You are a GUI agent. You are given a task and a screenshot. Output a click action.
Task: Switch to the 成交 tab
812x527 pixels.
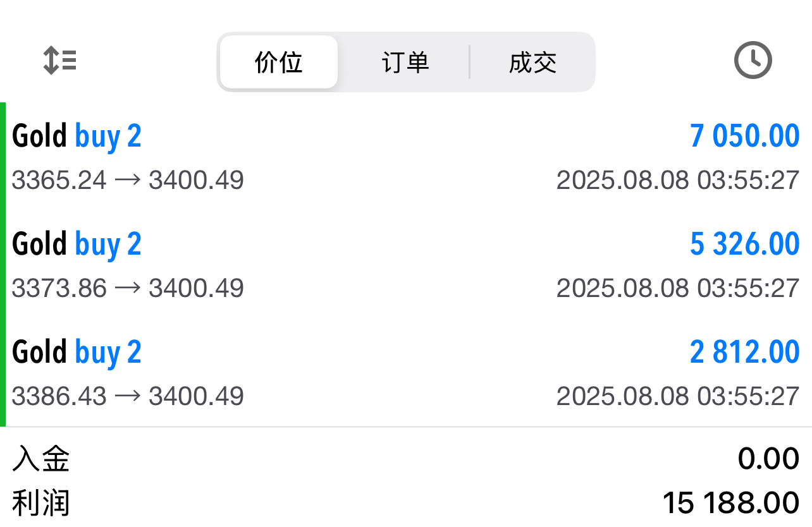(532, 62)
